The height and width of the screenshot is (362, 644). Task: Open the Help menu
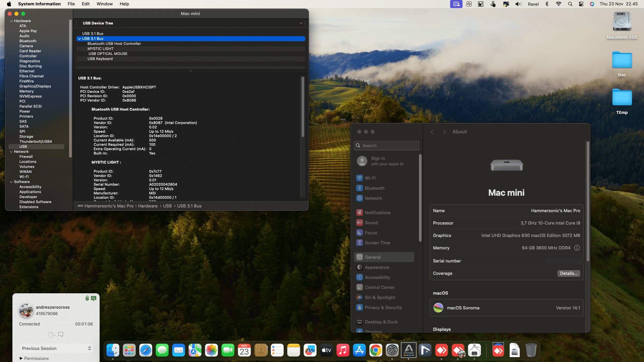pyautogui.click(x=124, y=4)
